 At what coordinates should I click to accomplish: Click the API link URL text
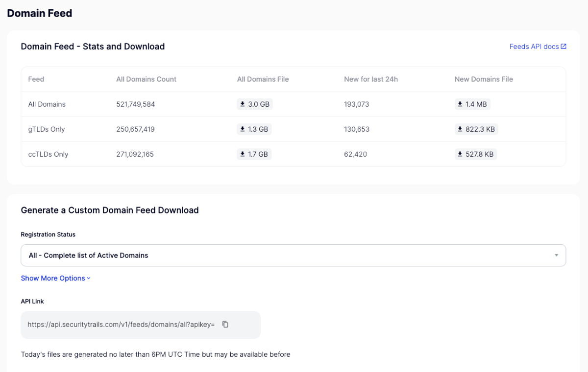pos(121,324)
